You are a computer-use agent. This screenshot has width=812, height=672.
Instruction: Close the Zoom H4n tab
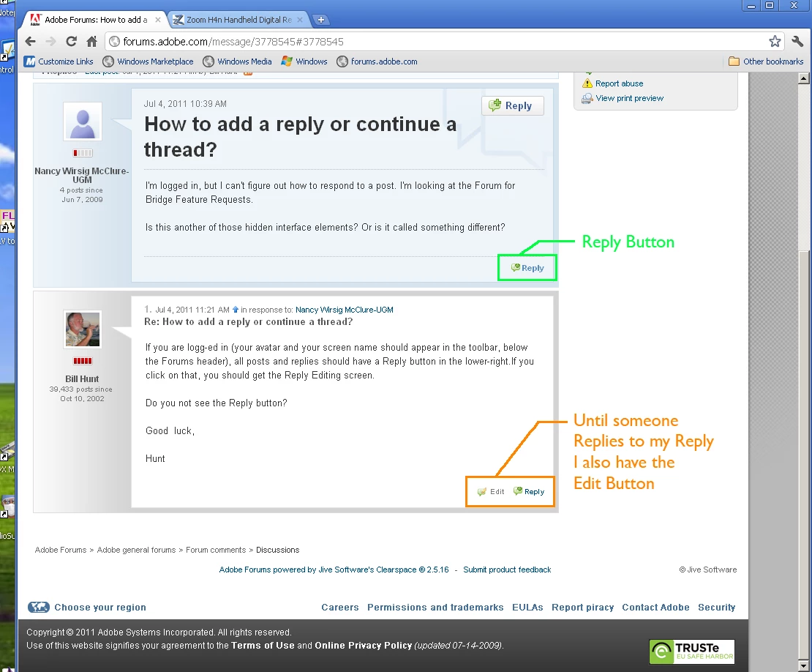click(300, 20)
